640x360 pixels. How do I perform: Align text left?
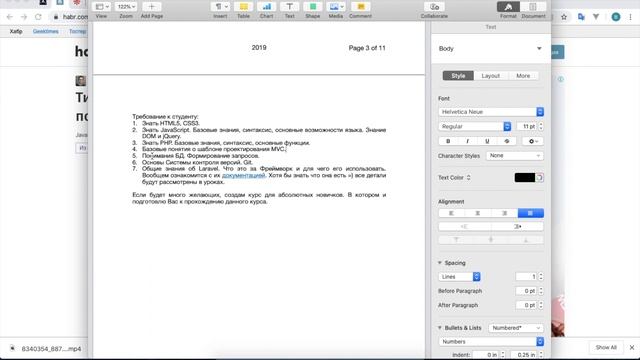point(451,213)
